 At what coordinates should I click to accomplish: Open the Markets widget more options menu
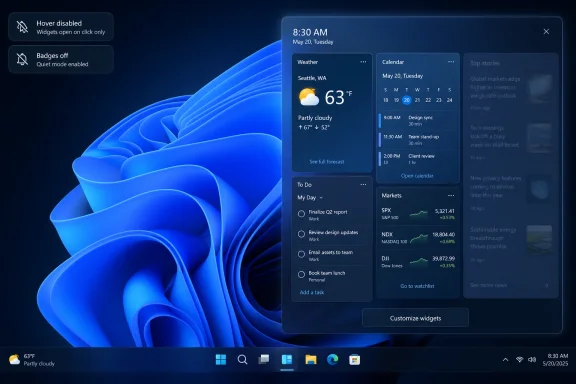(451, 195)
